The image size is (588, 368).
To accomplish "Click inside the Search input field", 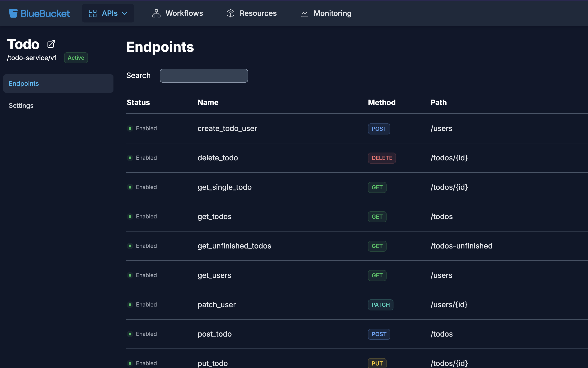I will (x=204, y=75).
